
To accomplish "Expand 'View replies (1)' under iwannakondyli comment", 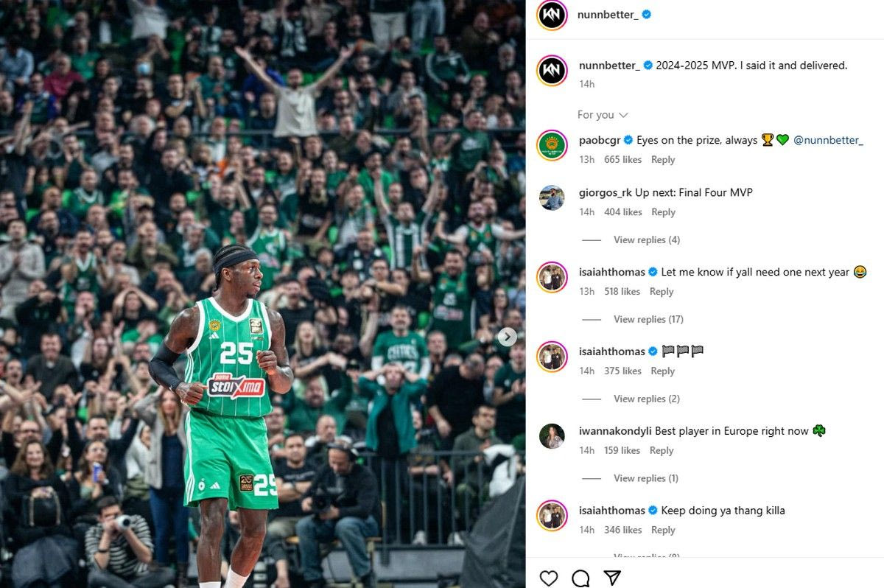I will tap(646, 479).
